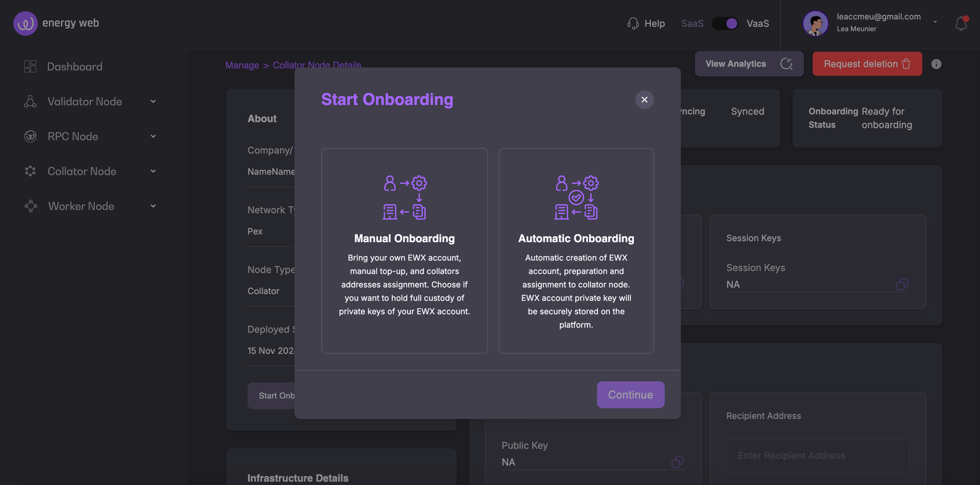Screen dimensions: 980x485
Task: Expand the Validator Node menu
Action: click(85, 101)
